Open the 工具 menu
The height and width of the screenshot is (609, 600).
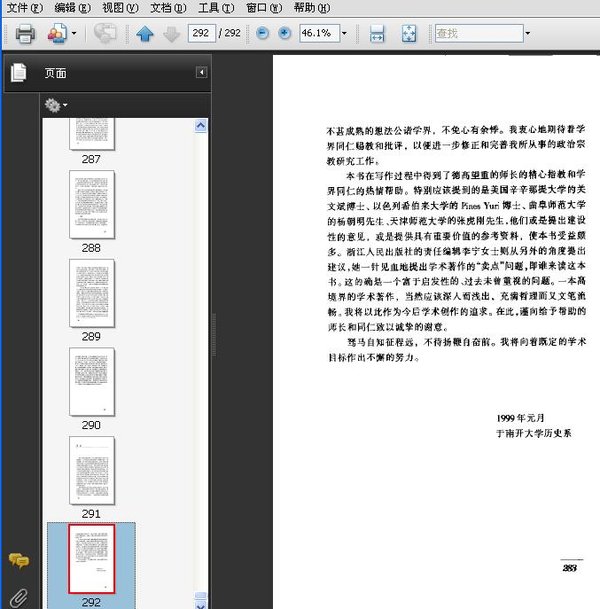[x=216, y=7]
